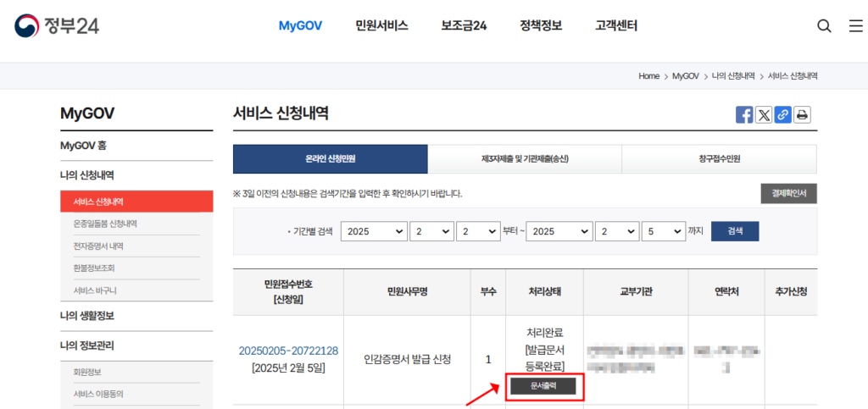This screenshot has width=868, height=409.
Task: Select 서비스 신청내역 in sidebar
Action: (136, 202)
